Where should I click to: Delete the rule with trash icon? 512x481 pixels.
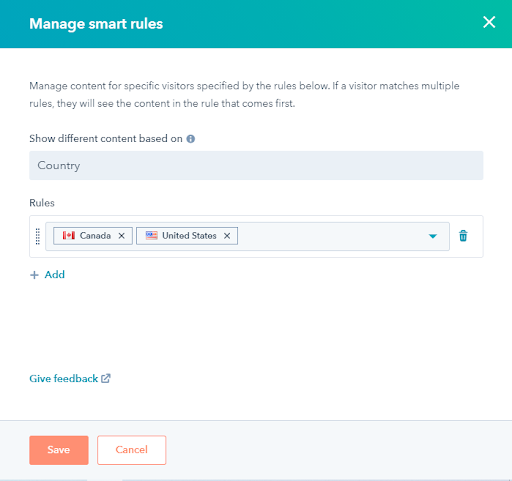(463, 236)
